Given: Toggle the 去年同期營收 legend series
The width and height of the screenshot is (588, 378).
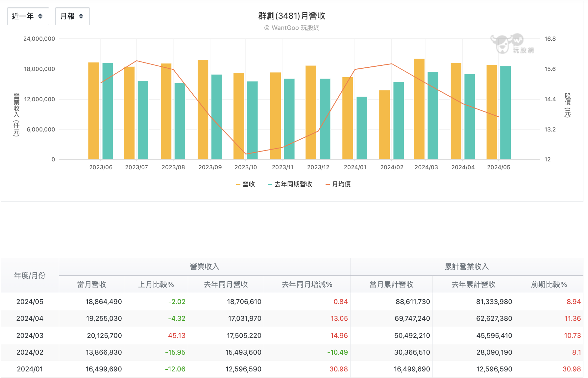Looking at the screenshot, I should [x=290, y=184].
